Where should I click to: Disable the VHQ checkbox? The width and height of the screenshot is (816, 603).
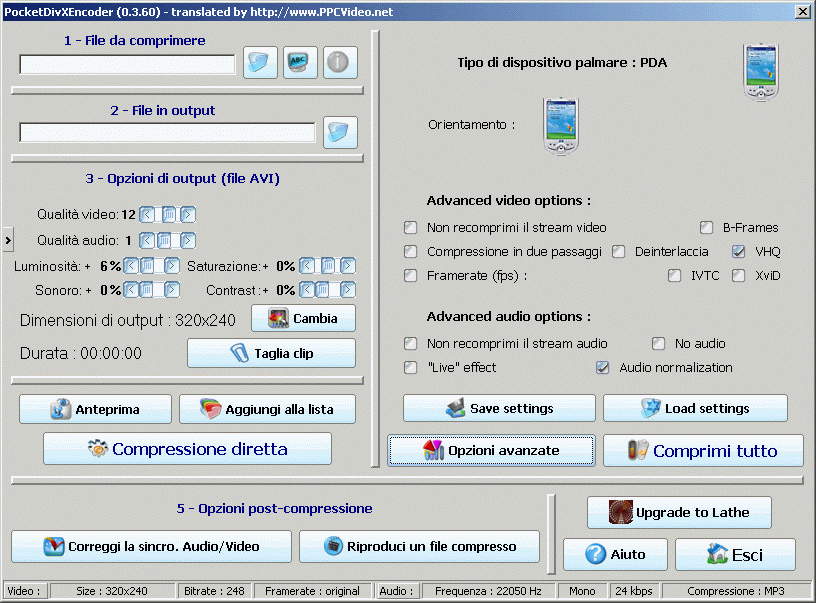click(739, 252)
